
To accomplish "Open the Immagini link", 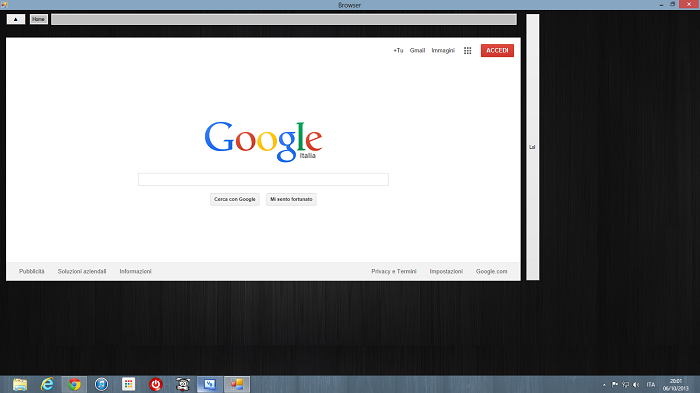I will [x=443, y=50].
